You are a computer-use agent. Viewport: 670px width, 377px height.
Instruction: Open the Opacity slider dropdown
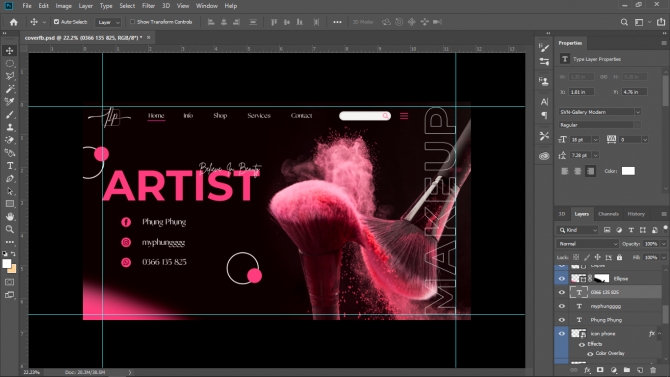[x=664, y=244]
